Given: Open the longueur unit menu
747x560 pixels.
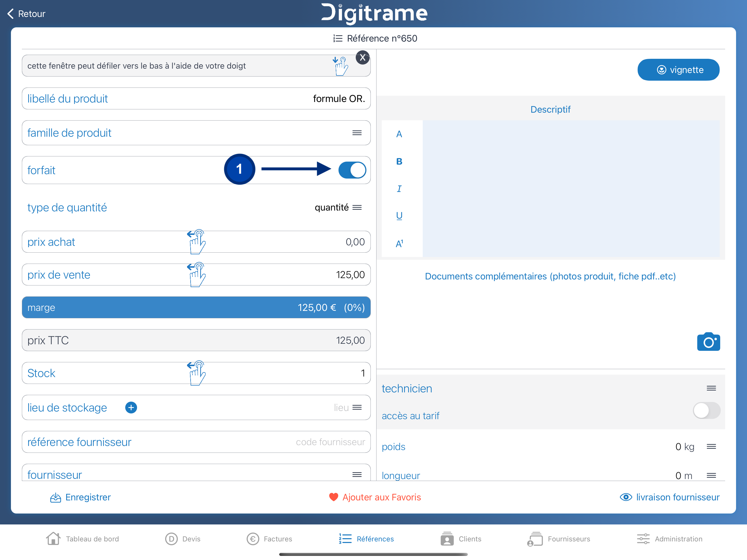Looking at the screenshot, I should (711, 476).
